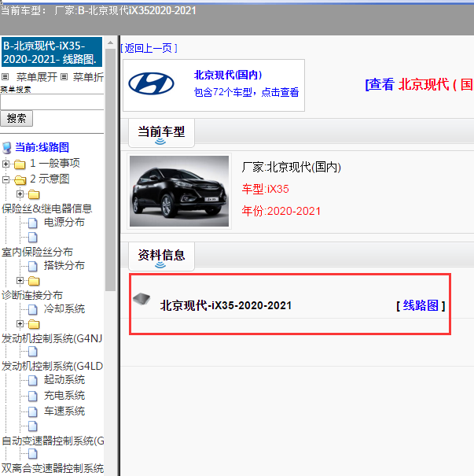Open 冷却系统 tree entry
Image resolution: width=474 pixels, height=476 pixels.
click(64, 309)
